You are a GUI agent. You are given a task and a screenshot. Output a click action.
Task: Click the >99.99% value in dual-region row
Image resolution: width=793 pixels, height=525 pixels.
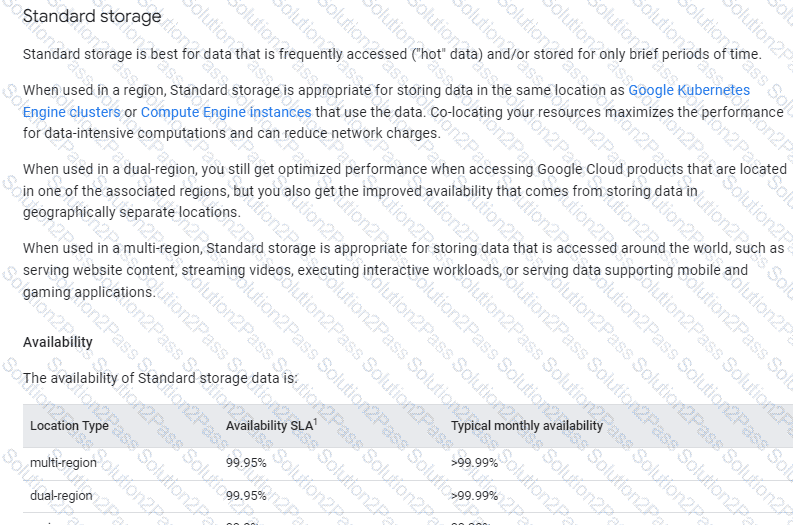(x=474, y=496)
